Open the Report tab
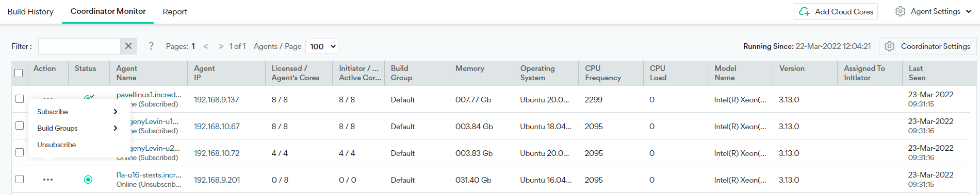980x195 pixels. pos(175,11)
